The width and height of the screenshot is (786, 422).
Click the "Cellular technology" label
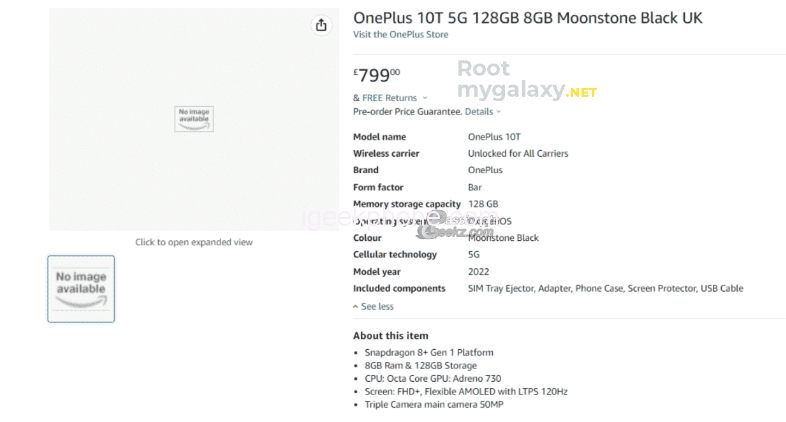point(395,255)
